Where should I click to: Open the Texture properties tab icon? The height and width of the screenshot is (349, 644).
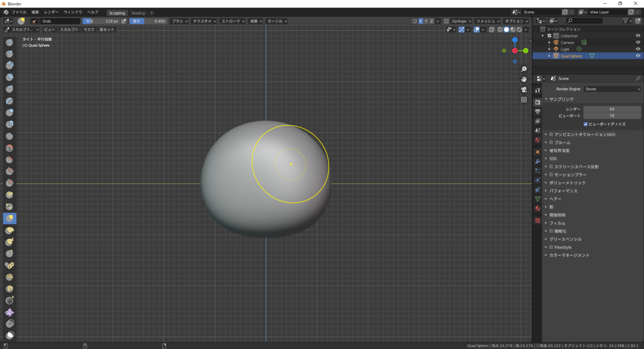(537, 220)
